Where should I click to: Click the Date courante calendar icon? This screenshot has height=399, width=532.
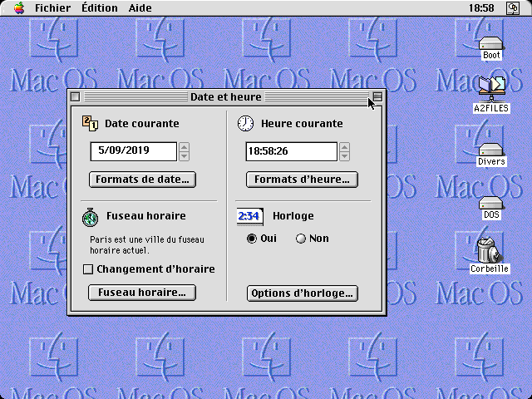pos(91,124)
